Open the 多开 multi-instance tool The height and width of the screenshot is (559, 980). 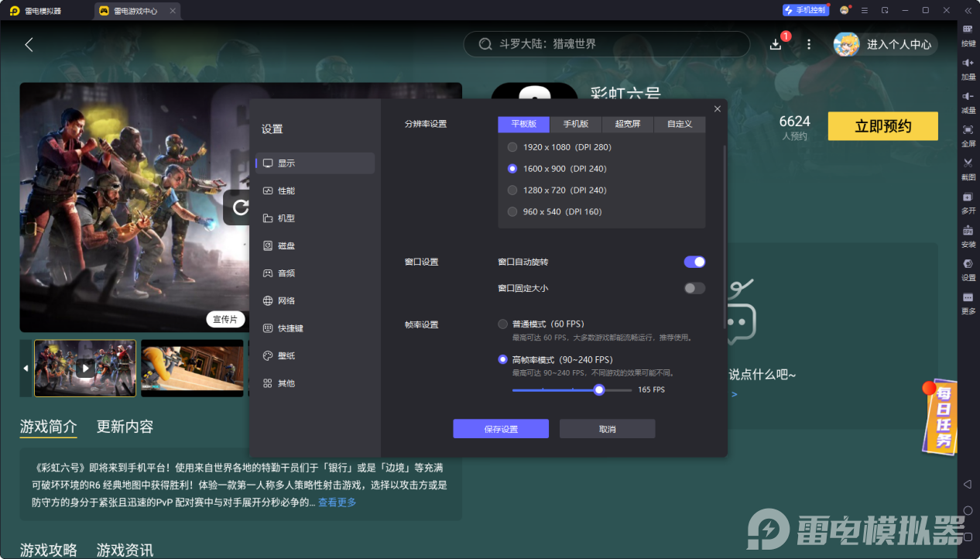968,202
